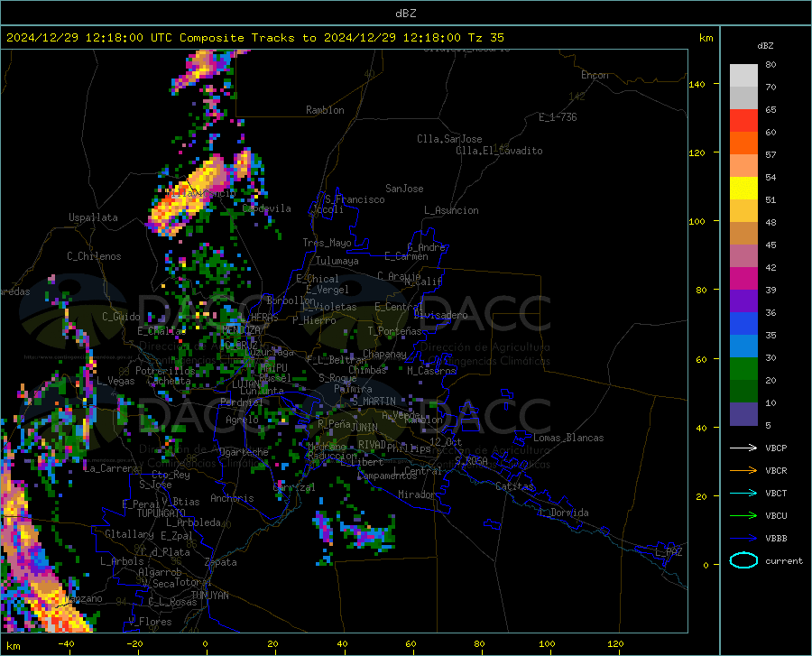Click the blue VBBB arrow legend icon

tap(743, 538)
